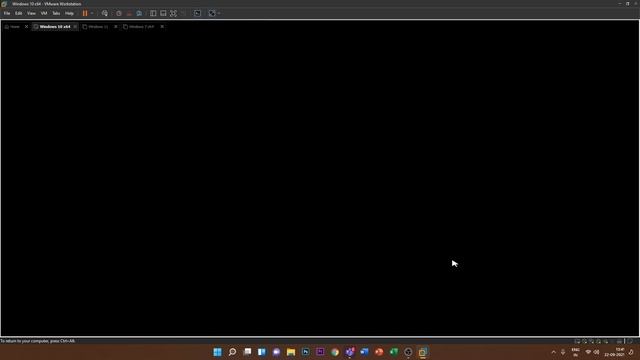Switch to the Windows 11 tab
Viewport: 640px width, 360px height.
(x=98, y=27)
